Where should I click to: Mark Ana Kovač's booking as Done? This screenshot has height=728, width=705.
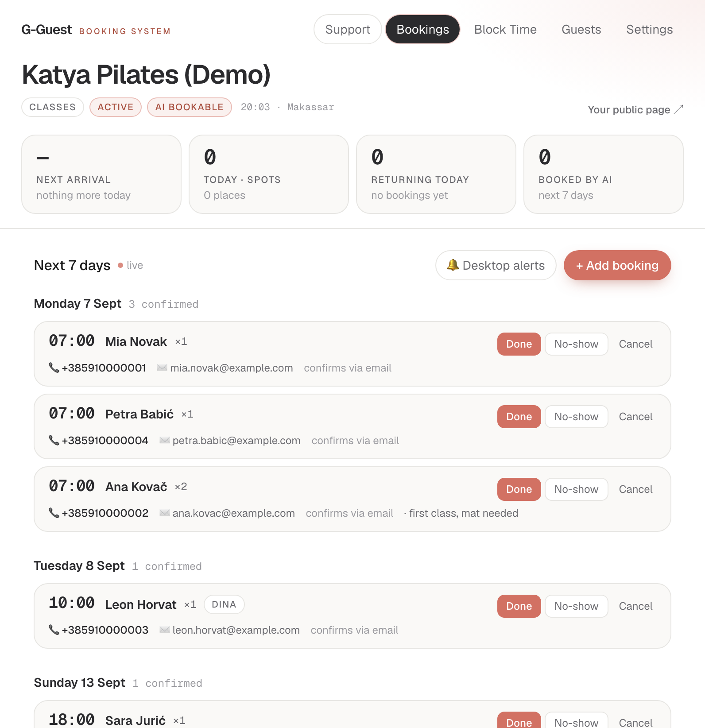pyautogui.click(x=519, y=489)
